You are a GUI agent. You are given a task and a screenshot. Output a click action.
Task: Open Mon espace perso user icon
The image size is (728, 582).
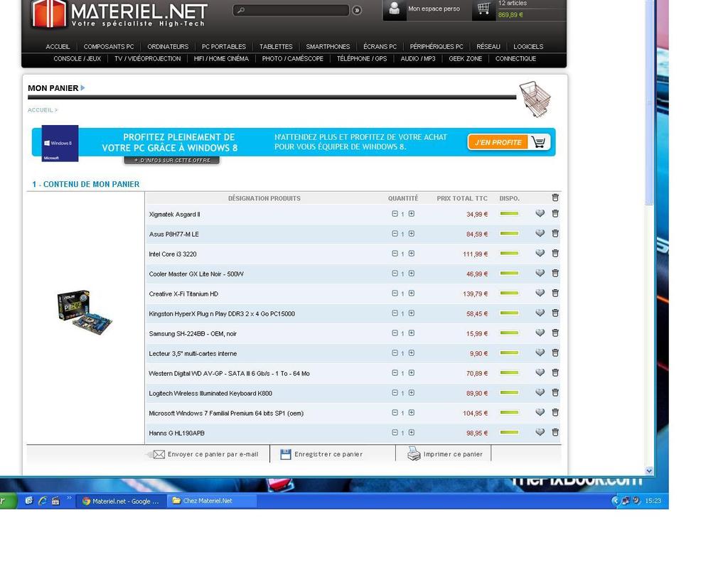395,9
